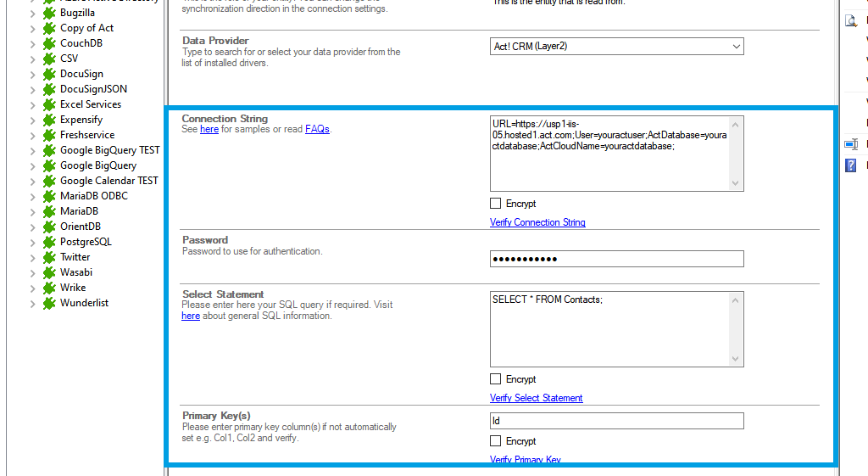The width and height of the screenshot is (868, 476).
Task: Enable Encrypt for the Select Statement
Action: [x=496, y=379]
